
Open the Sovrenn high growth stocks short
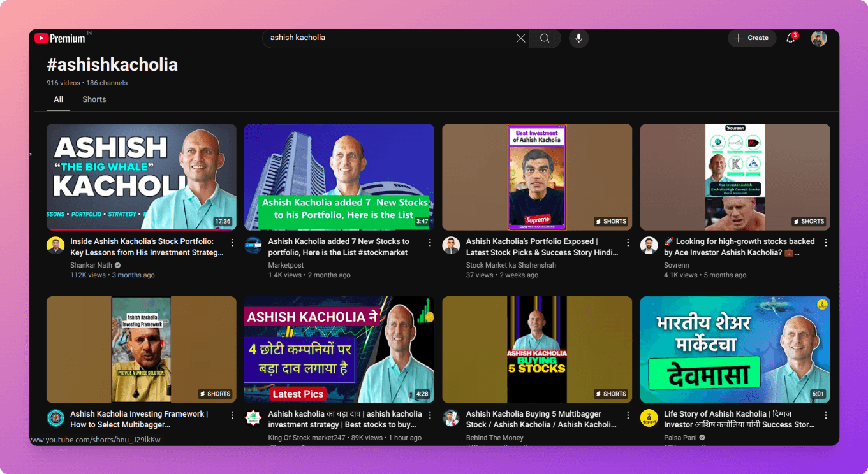[735, 176]
